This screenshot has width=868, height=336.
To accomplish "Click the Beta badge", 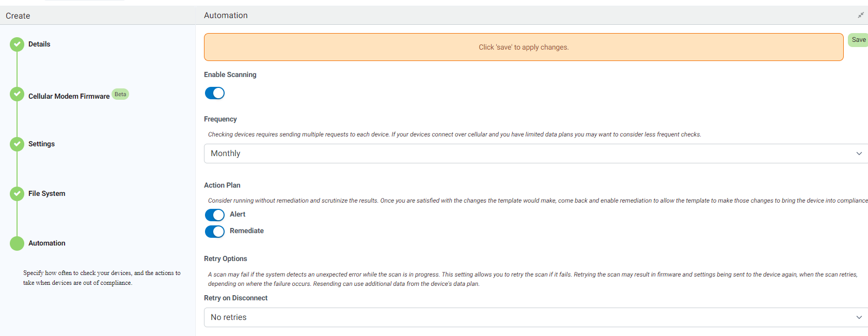I will [x=120, y=94].
